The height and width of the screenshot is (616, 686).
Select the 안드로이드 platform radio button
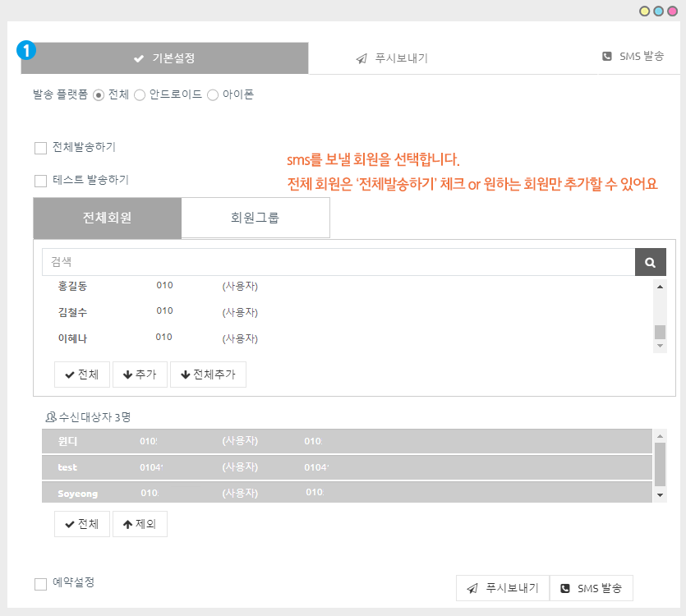(x=140, y=95)
